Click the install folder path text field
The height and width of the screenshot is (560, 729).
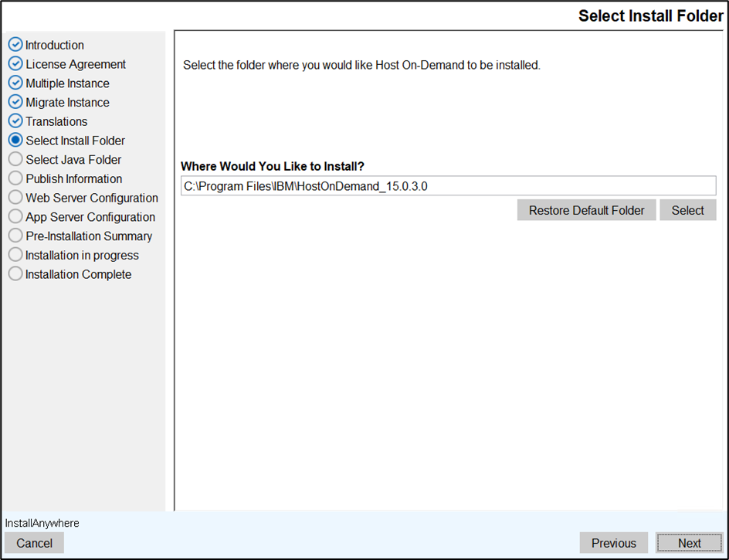point(448,185)
